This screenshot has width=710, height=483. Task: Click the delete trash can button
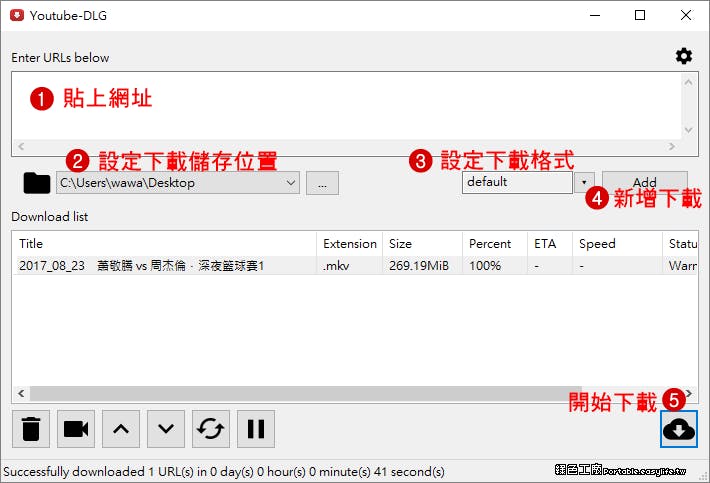point(31,429)
